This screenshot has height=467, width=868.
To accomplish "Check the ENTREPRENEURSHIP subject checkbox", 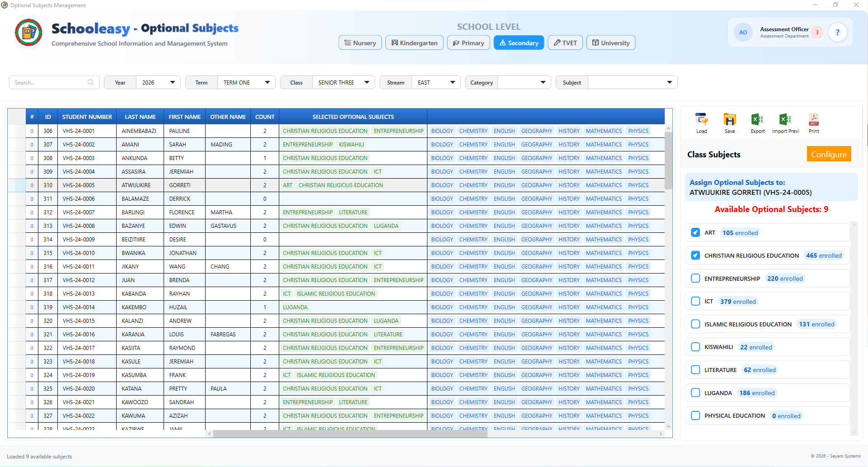I will 695,278.
